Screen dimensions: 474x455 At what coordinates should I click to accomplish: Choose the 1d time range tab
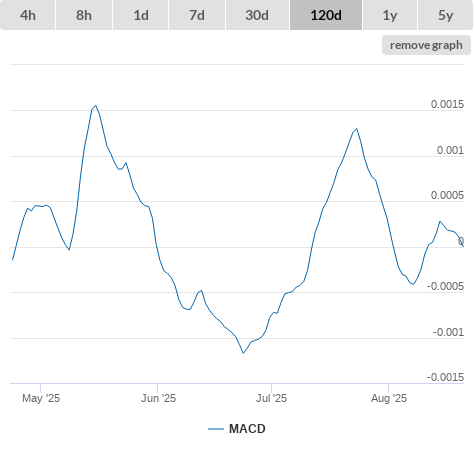point(141,15)
